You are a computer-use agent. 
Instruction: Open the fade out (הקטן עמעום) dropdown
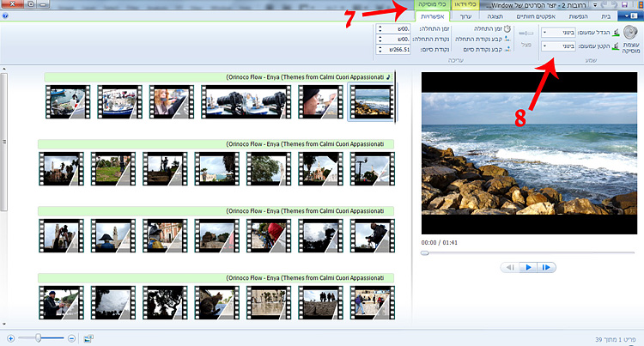tap(557, 46)
